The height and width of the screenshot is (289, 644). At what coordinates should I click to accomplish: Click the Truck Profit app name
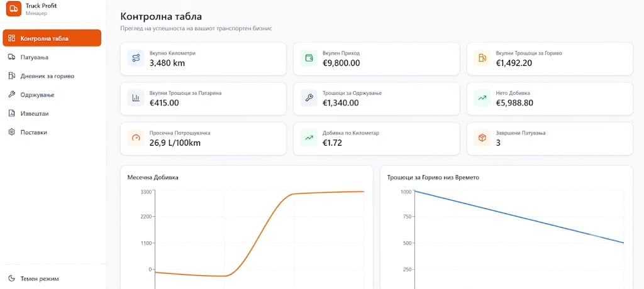point(41,6)
